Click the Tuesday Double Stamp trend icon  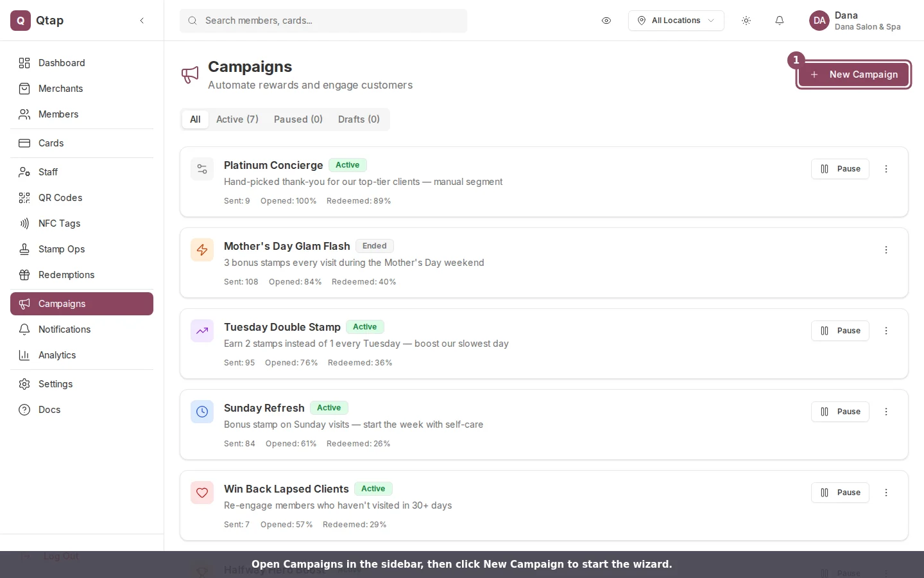pyautogui.click(x=202, y=331)
